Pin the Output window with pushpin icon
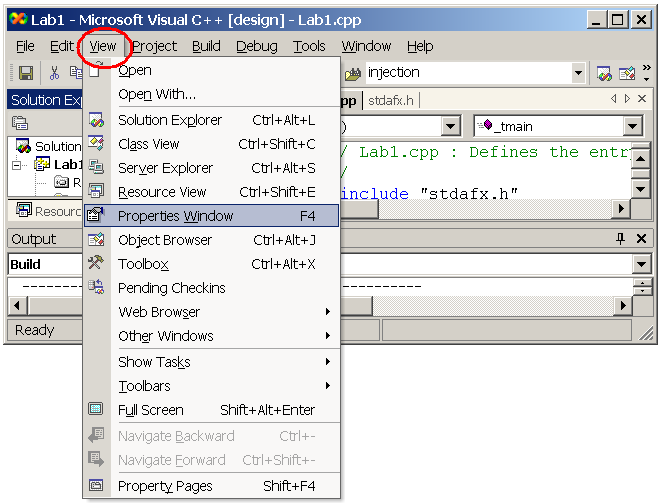Image resolution: width=664 pixels, height=503 pixels. coord(620,239)
